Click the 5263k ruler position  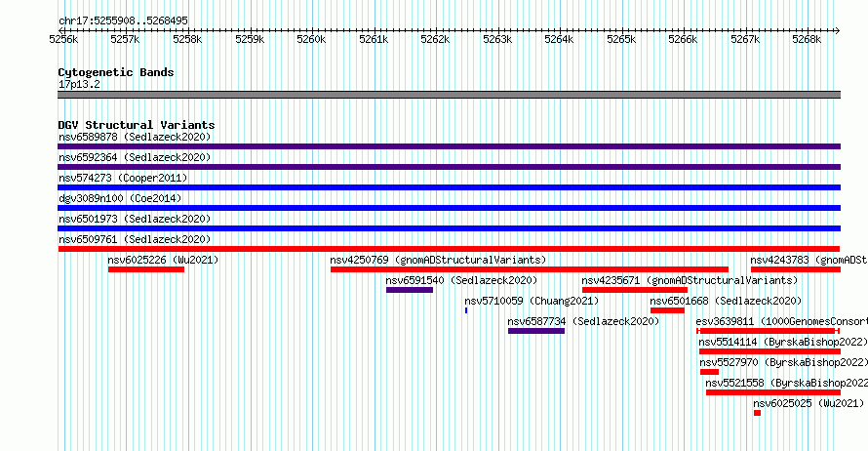[x=497, y=39]
